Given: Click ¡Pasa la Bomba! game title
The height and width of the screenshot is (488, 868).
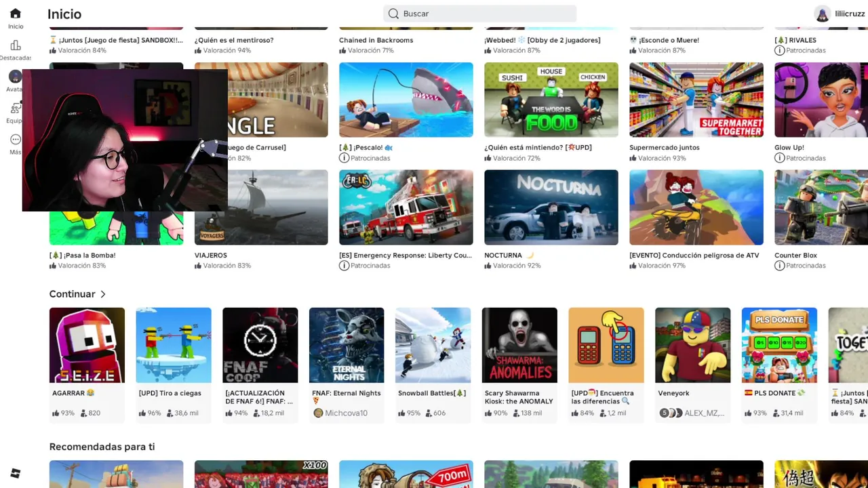Looking at the screenshot, I should click(x=83, y=256).
